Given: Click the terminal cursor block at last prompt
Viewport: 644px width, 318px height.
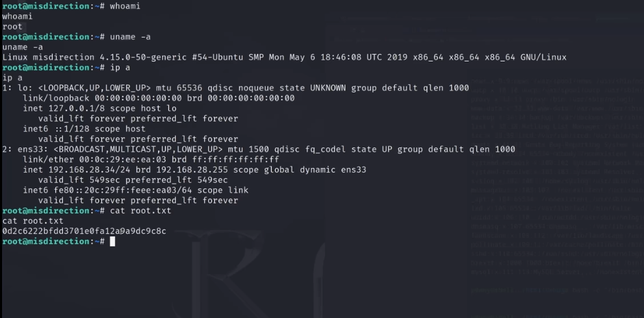Looking at the screenshot, I should click(112, 241).
